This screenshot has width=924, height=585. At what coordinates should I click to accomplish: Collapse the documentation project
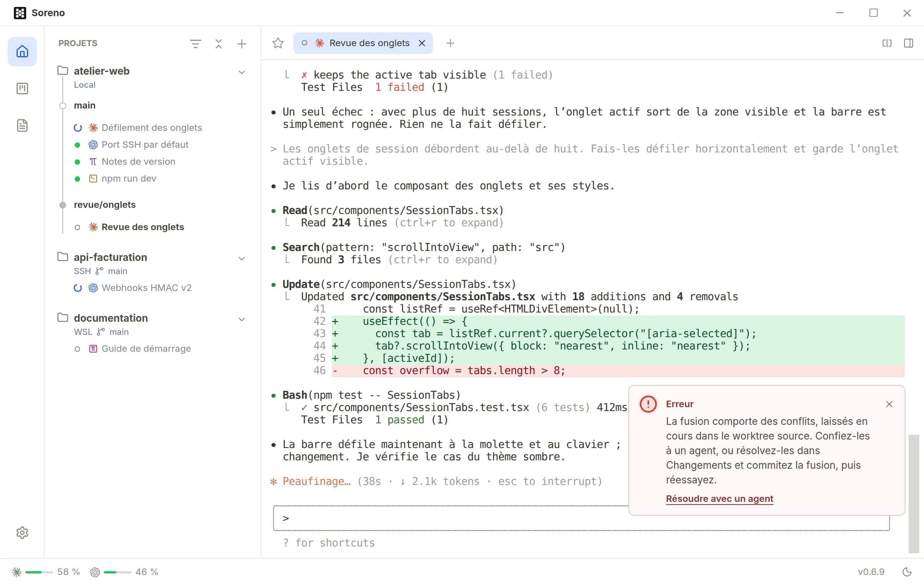tap(242, 319)
